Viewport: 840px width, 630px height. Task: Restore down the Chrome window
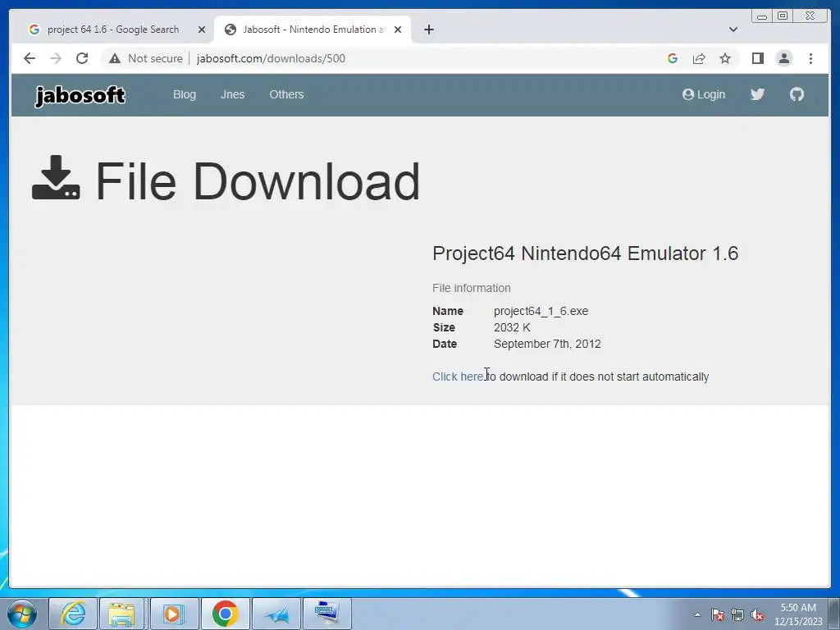click(783, 16)
